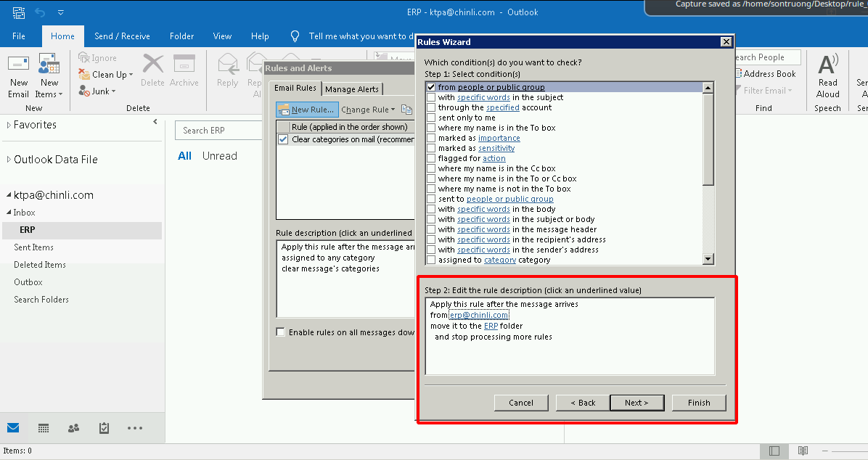Click the Reading view status bar icon

tap(803, 451)
